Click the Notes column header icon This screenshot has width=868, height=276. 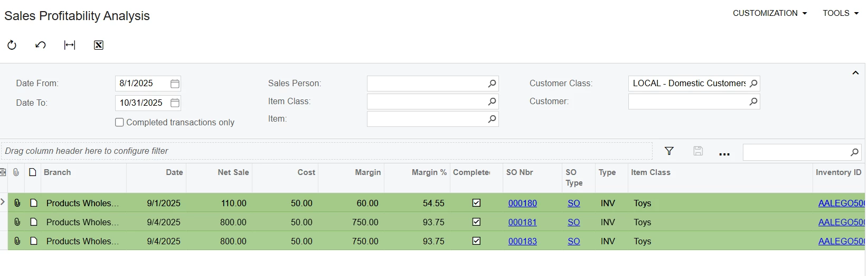point(33,172)
